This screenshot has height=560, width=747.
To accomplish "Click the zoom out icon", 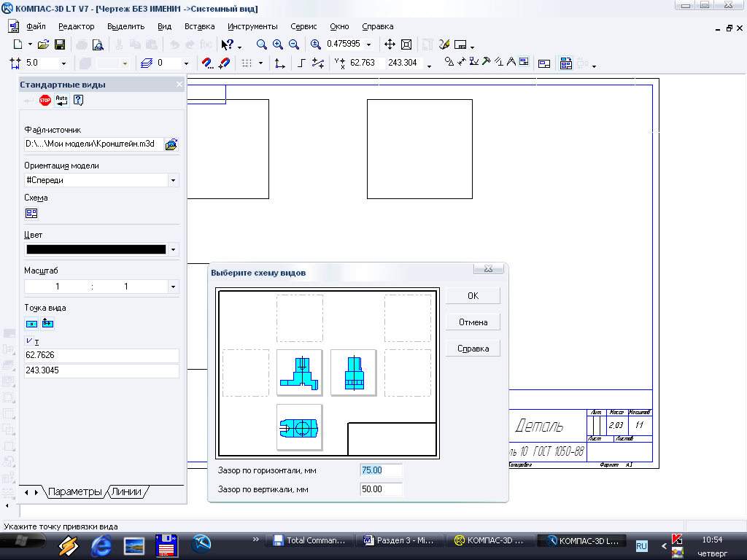I will pos(294,44).
